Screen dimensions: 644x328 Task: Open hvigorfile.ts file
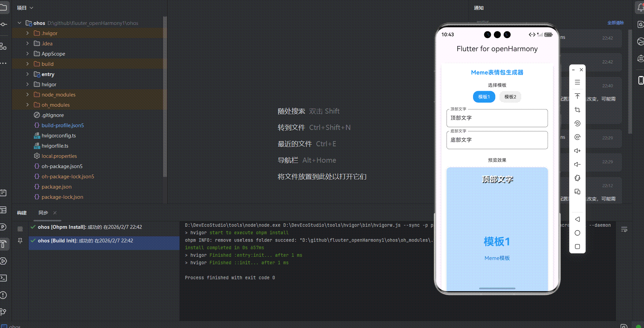tap(55, 146)
